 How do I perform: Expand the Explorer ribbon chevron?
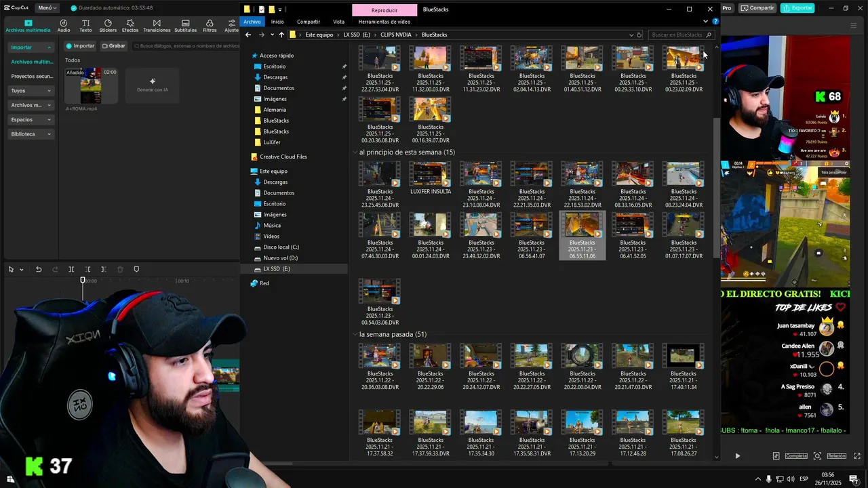tap(705, 22)
